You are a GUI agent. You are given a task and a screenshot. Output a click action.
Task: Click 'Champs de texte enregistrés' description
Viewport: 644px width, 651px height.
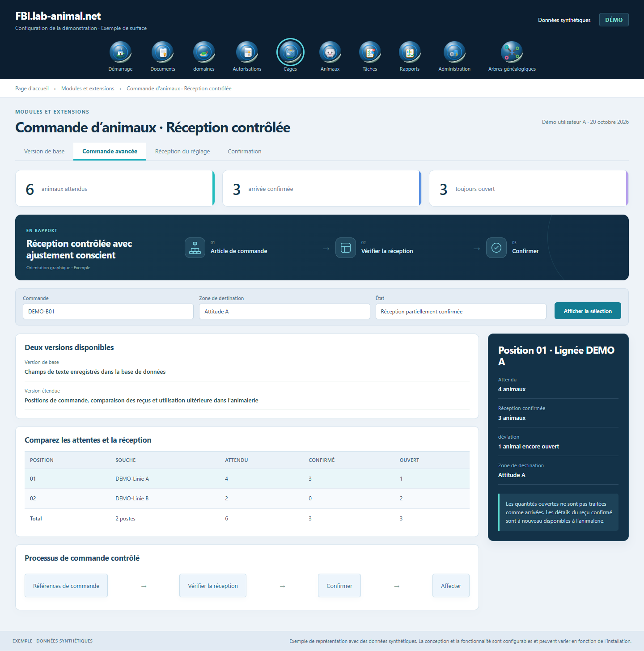click(x=95, y=372)
